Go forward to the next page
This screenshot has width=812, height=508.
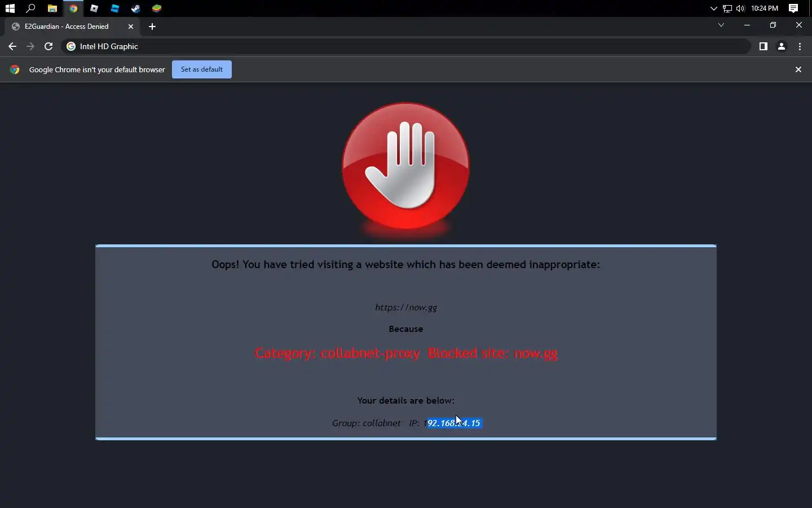30,46
